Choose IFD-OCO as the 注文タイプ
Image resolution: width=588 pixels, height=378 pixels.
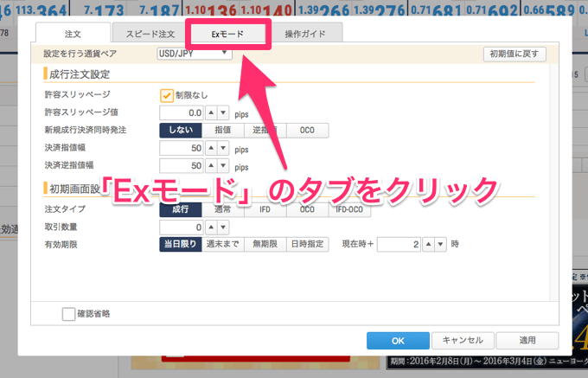[348, 209]
